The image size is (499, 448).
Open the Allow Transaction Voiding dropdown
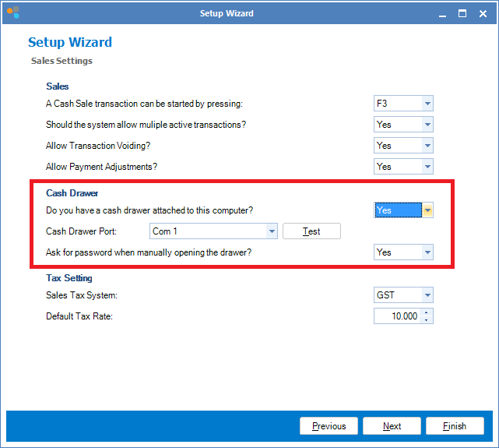427,146
